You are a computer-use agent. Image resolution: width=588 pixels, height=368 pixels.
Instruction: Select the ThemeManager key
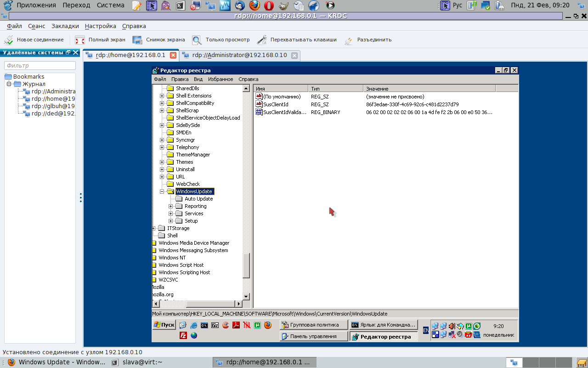tap(193, 155)
